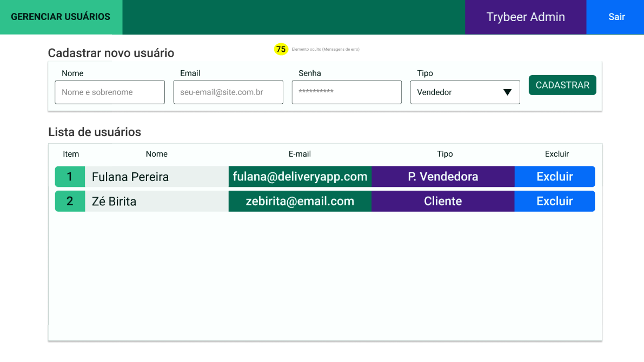Delete Fulana Pereira with Excluir
Viewport: 644px width, 362px height.
(x=554, y=177)
